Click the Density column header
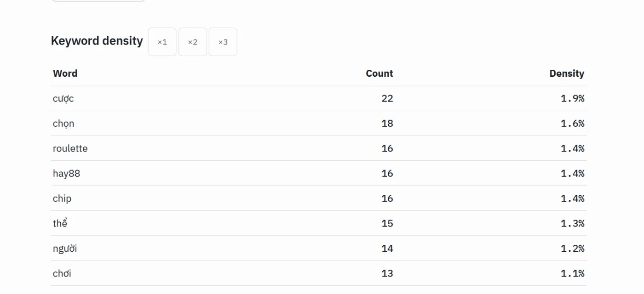Screen dimensions: 644x294 [x=567, y=73]
